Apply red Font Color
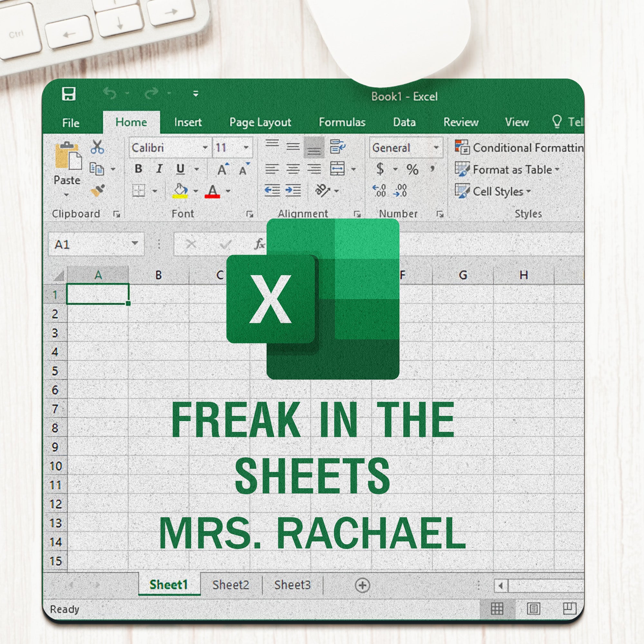Viewport: 644px width, 644px height. pyautogui.click(x=212, y=191)
